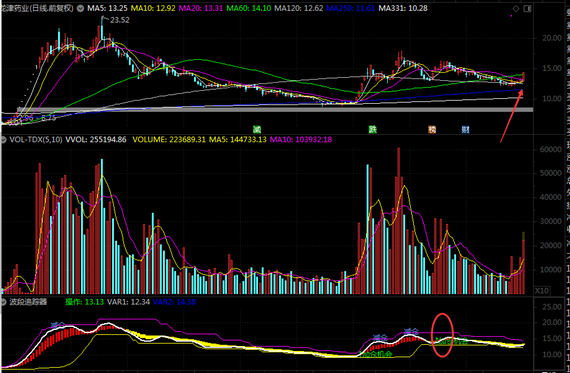Expand the VOL-TDX indicator menu
Screen dimensions: 570x373
point(4,140)
